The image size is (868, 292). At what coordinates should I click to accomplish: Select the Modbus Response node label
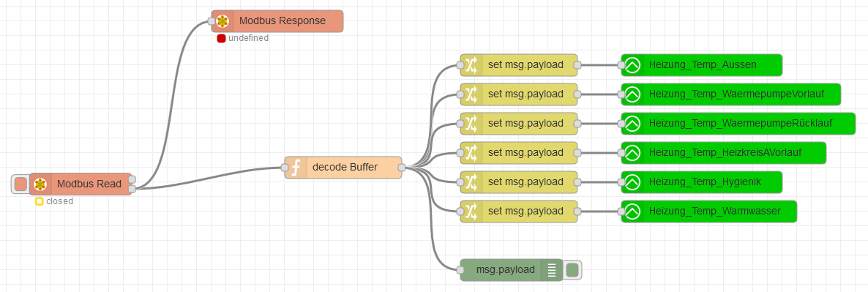point(283,21)
